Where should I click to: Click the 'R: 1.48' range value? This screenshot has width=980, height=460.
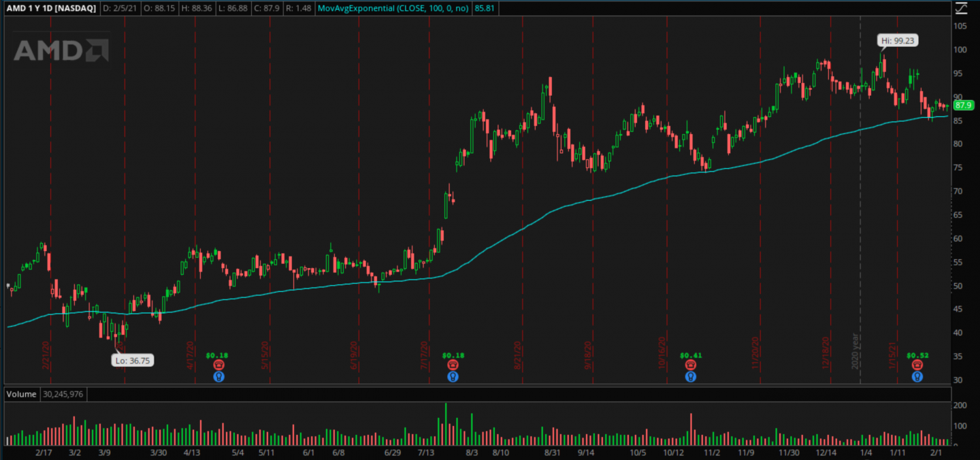click(299, 9)
